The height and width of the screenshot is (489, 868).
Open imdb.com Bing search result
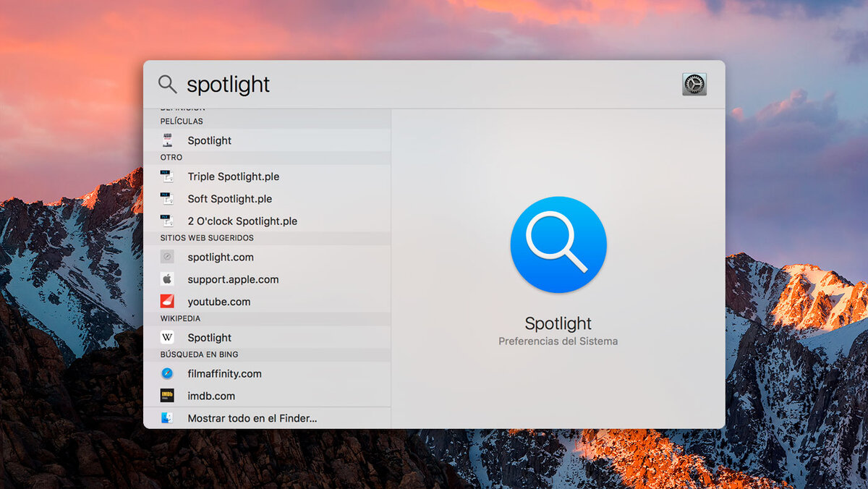[x=267, y=396]
